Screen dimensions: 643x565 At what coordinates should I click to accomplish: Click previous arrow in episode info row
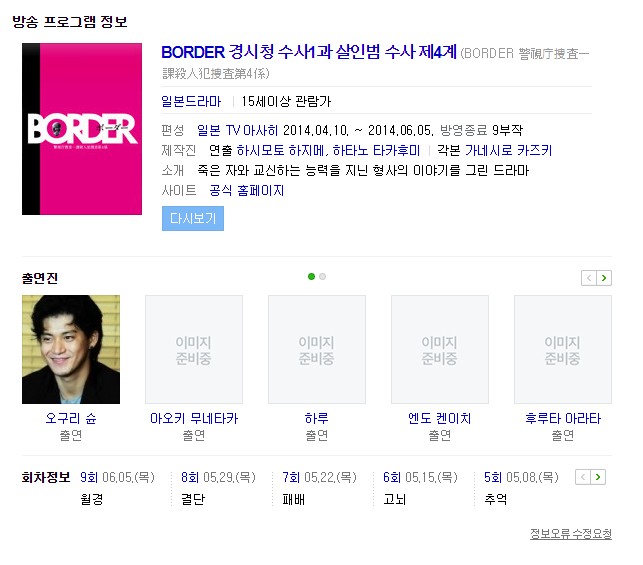point(584,478)
